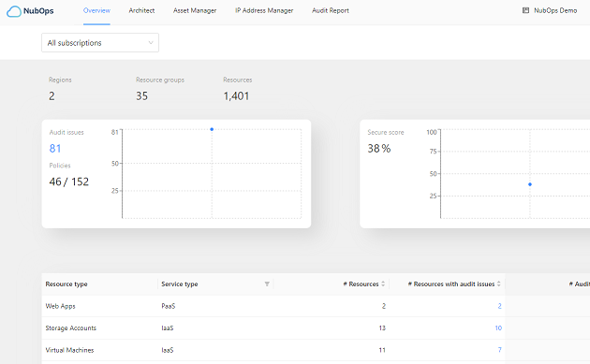Open the All subscriptions dropdown
This screenshot has width=590, height=364.
(100, 42)
